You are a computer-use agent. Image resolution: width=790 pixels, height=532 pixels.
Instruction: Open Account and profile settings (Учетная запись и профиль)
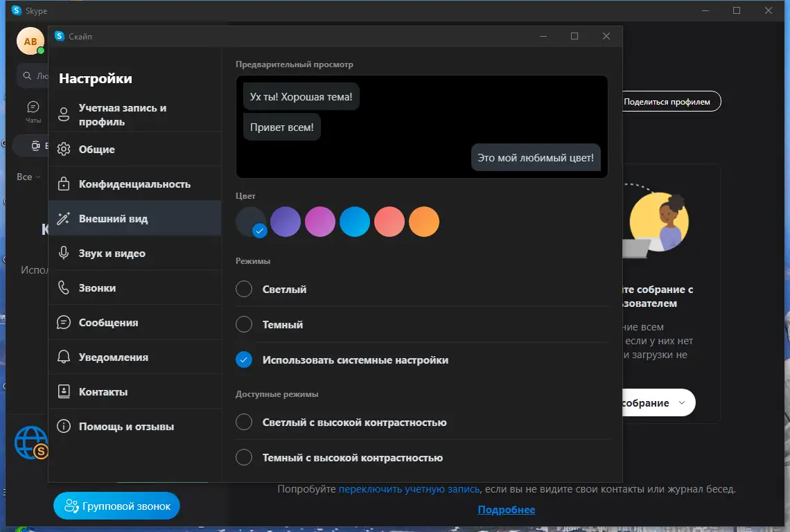(x=135, y=114)
